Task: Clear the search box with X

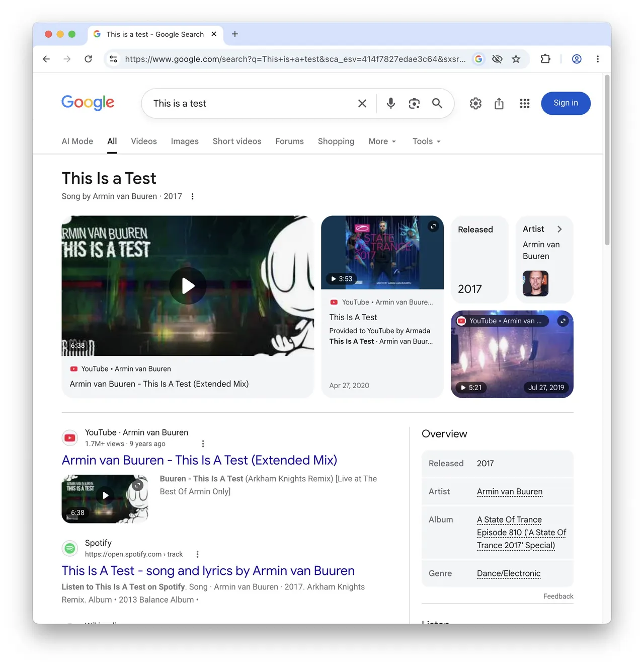Action: click(x=362, y=103)
